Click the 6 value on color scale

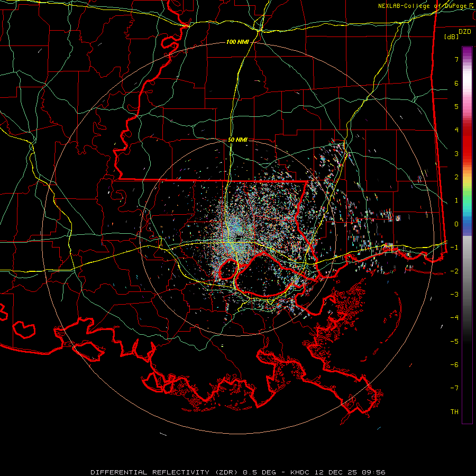tap(456, 83)
